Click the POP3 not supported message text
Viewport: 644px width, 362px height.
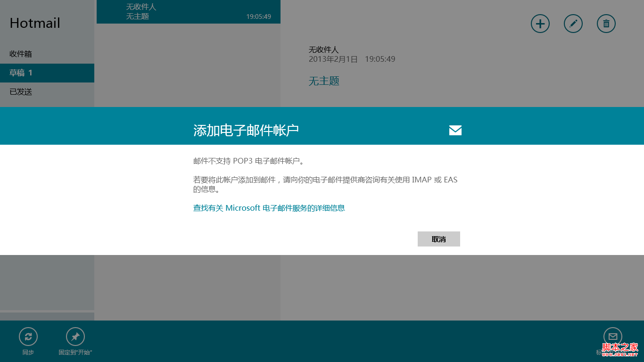coord(249,161)
